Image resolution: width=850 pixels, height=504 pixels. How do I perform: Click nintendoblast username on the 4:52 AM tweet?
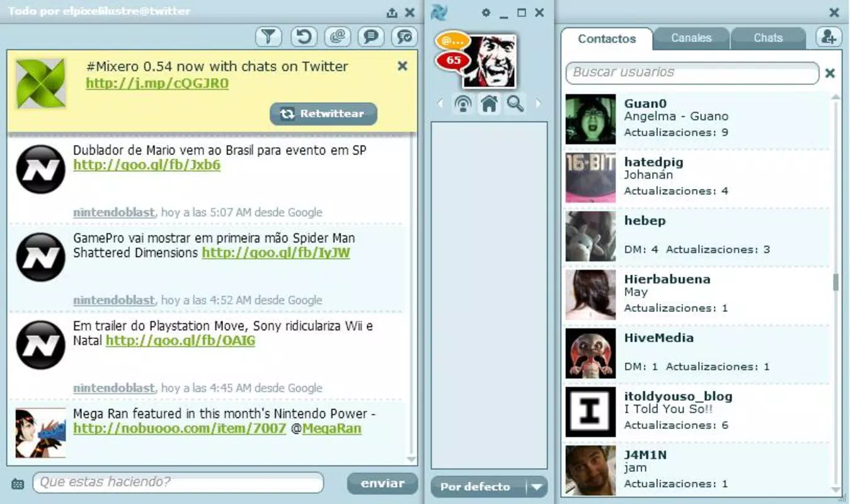[x=114, y=300]
